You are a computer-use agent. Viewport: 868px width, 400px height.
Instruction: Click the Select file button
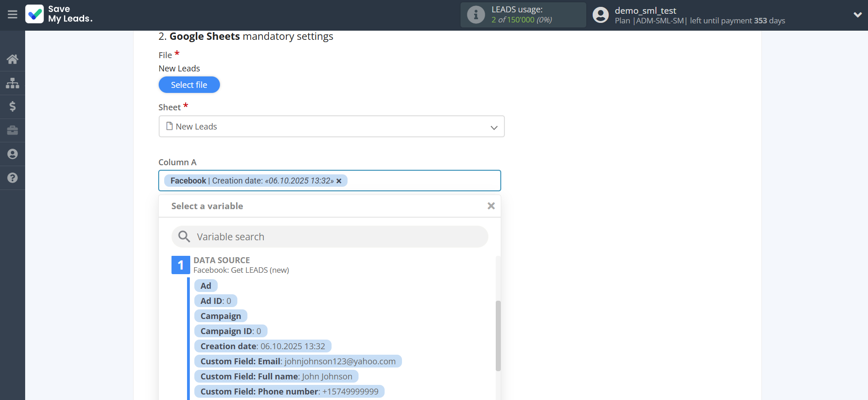189,85
